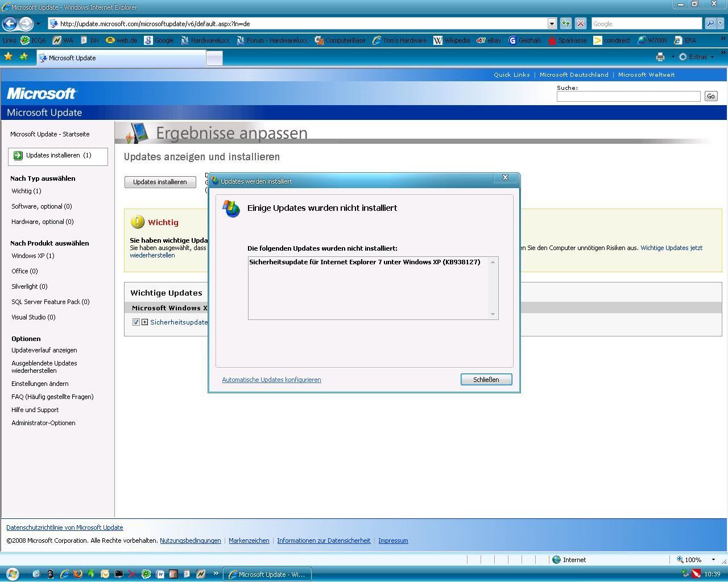728x582 pixels.
Task: Select Windows XP (1) product filter
Action: pyautogui.click(x=33, y=256)
